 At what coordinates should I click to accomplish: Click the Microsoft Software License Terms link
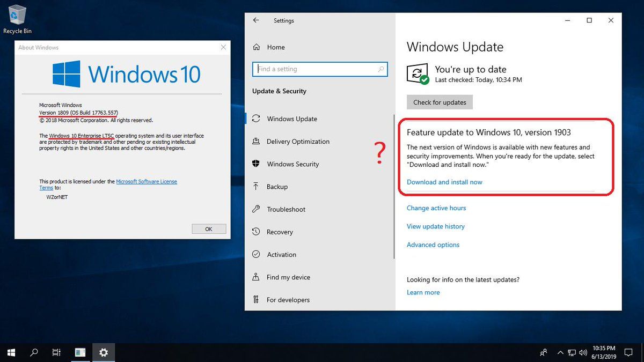(108, 185)
